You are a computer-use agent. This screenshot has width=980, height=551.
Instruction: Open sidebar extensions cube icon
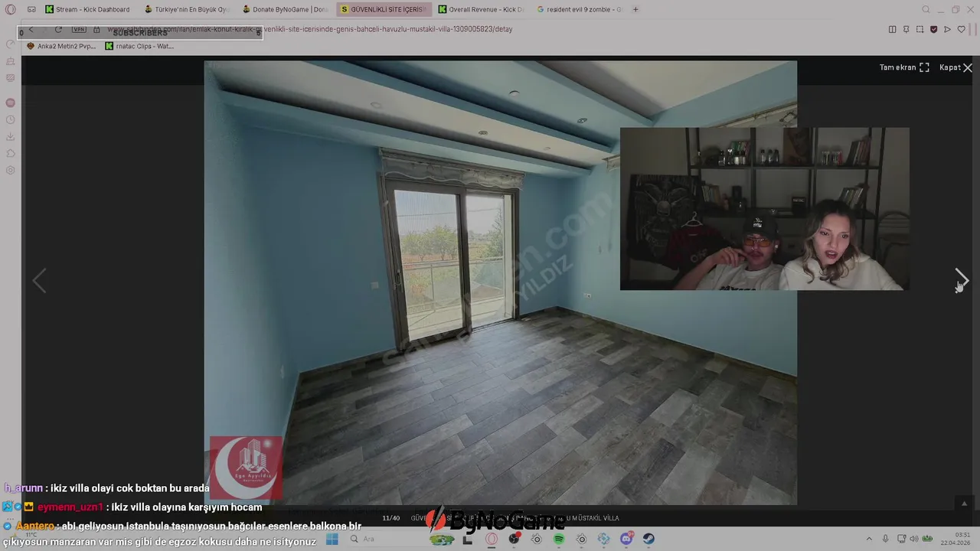click(x=10, y=154)
